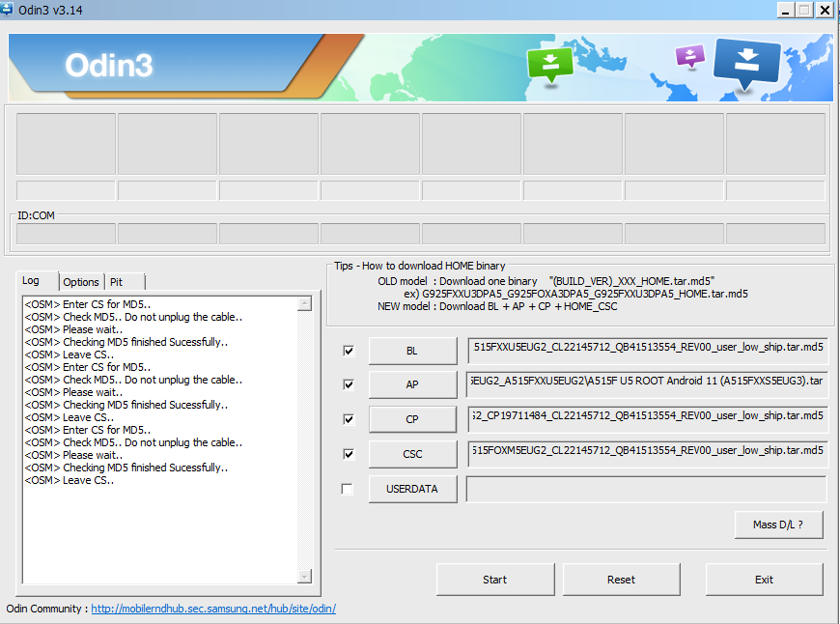Open the Odin Community samsung.net link
Viewport: 840px width, 624px height.
(213, 609)
